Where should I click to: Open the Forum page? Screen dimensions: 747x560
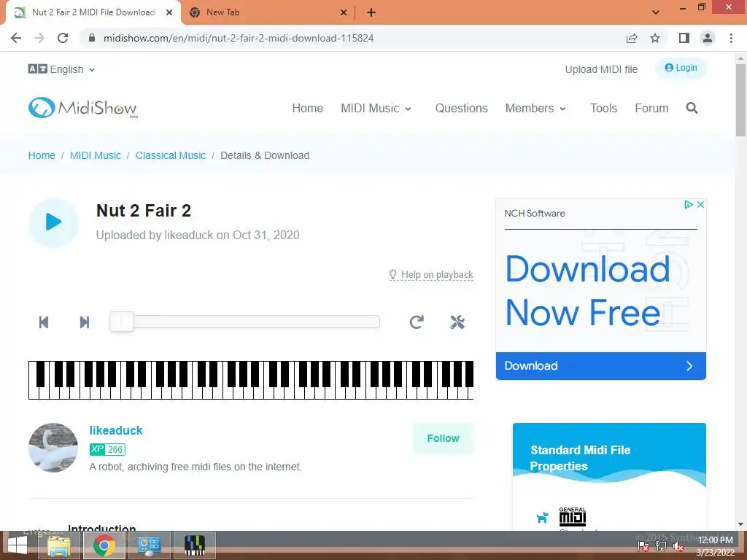[651, 109]
